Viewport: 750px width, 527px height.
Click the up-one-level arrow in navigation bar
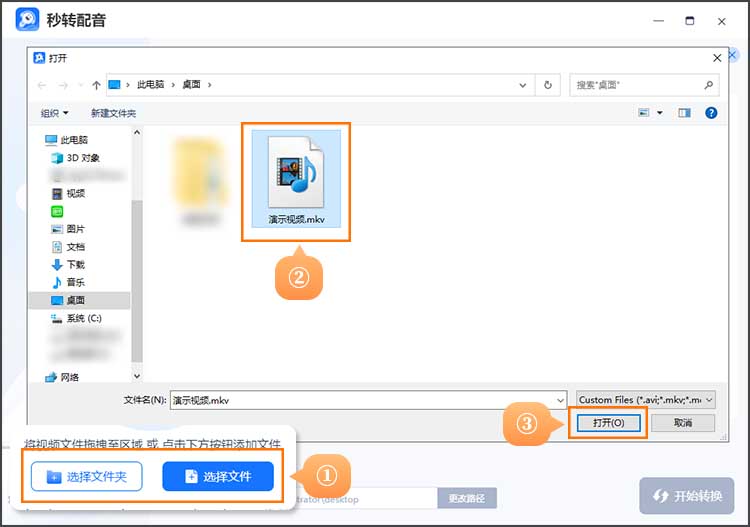96,85
